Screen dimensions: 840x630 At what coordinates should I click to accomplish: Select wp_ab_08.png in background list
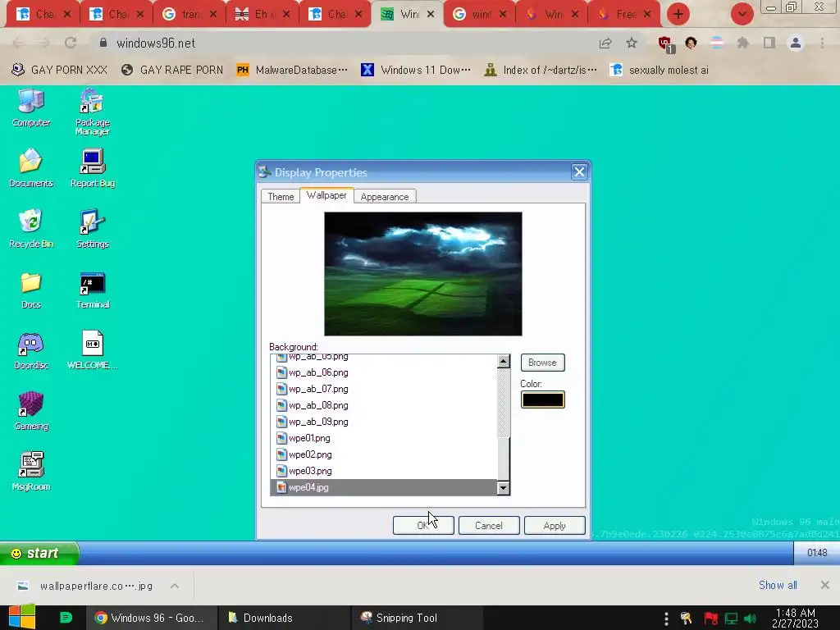click(384, 405)
